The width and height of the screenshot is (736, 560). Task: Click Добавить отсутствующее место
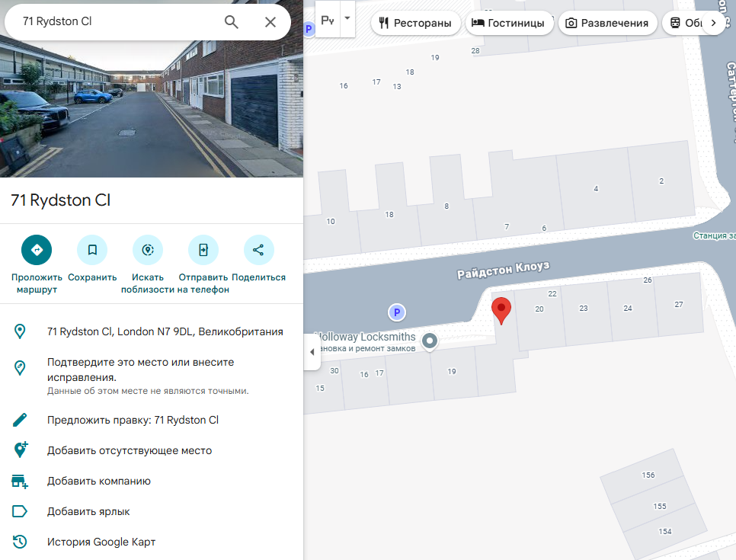tap(130, 450)
